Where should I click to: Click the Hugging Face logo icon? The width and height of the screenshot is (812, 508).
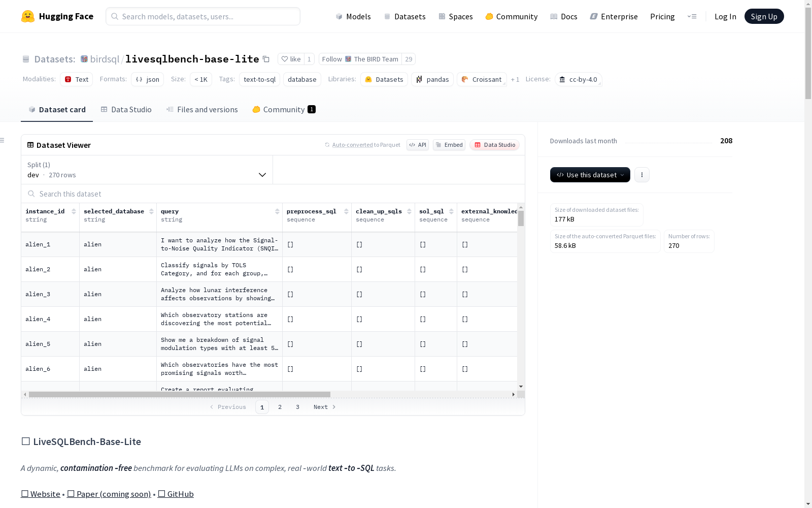(x=28, y=16)
